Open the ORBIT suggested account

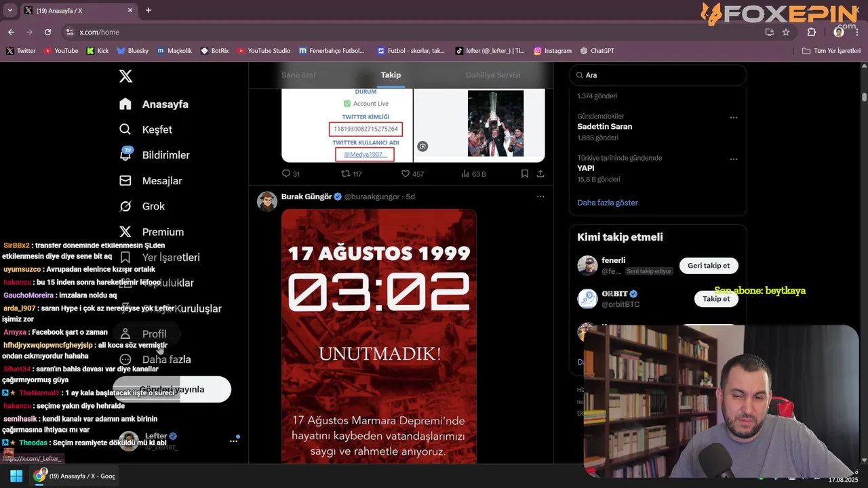(x=615, y=294)
